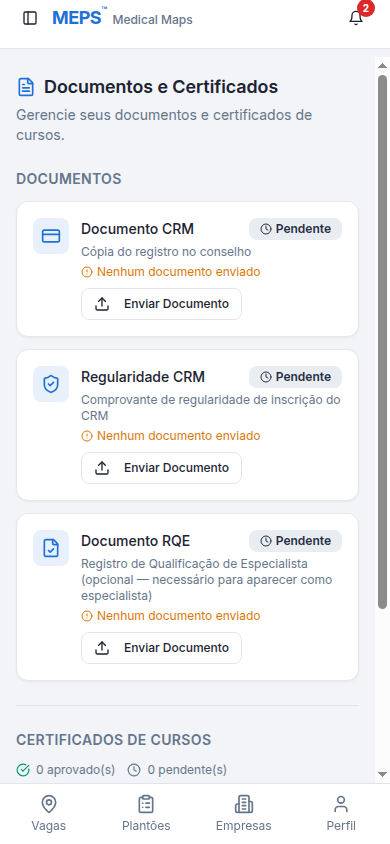
Task: Click the scrollbar down arrow
Action: 382,775
